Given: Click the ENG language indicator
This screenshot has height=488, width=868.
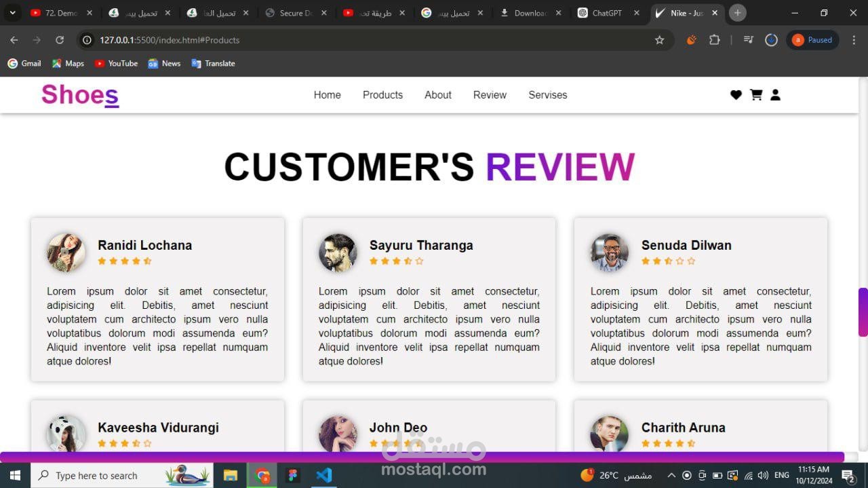Looking at the screenshot, I should (781, 475).
